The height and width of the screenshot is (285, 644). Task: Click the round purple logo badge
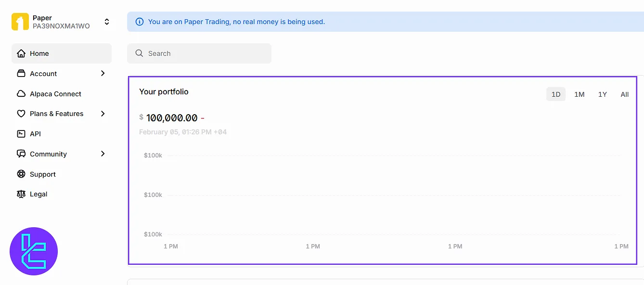click(x=34, y=251)
